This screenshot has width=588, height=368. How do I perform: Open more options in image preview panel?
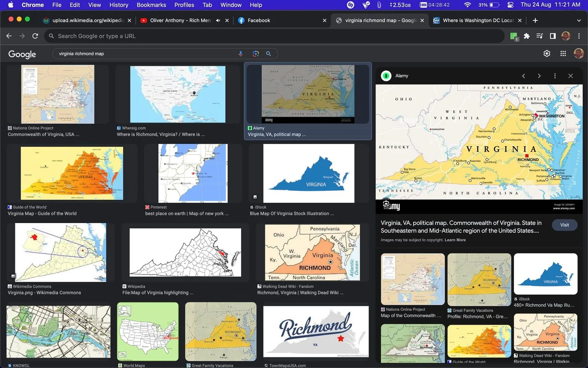tap(555, 76)
